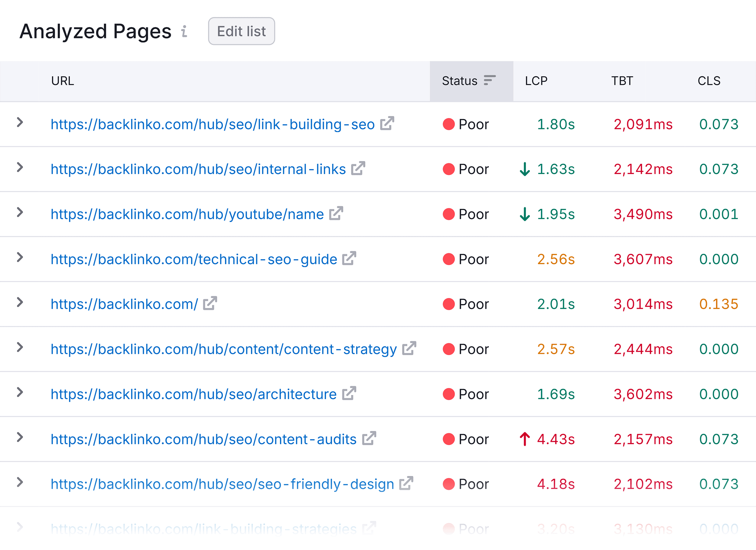The height and width of the screenshot is (550, 756).
Task: Open the youtube/name URL link
Action: click(x=187, y=215)
